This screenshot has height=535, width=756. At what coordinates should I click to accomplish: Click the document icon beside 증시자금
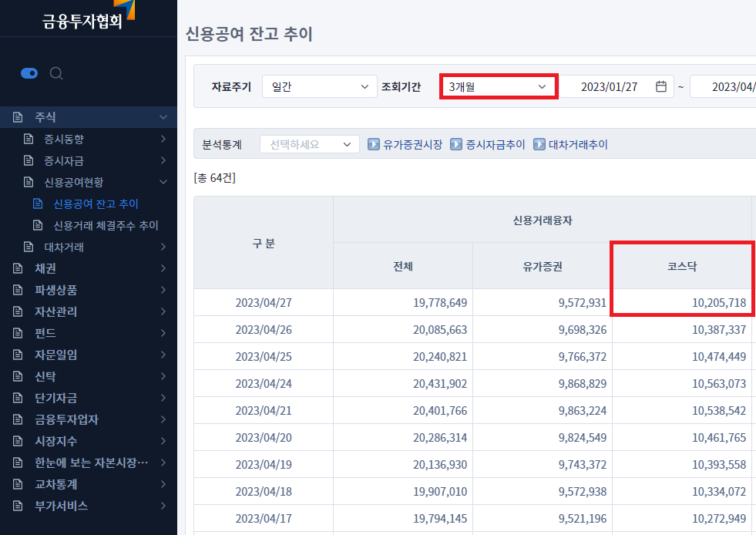pyautogui.click(x=29, y=160)
